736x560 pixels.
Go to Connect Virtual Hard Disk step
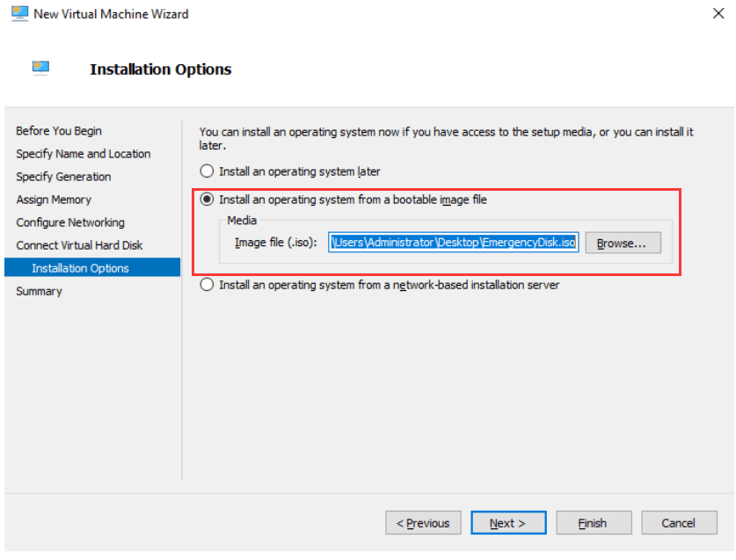tap(79, 245)
